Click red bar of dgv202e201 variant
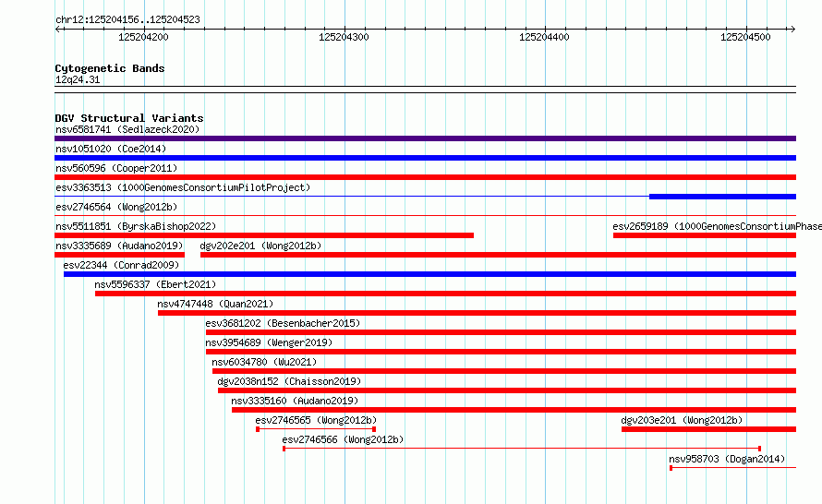Image resolution: width=822 pixels, height=504 pixels. tap(498, 255)
